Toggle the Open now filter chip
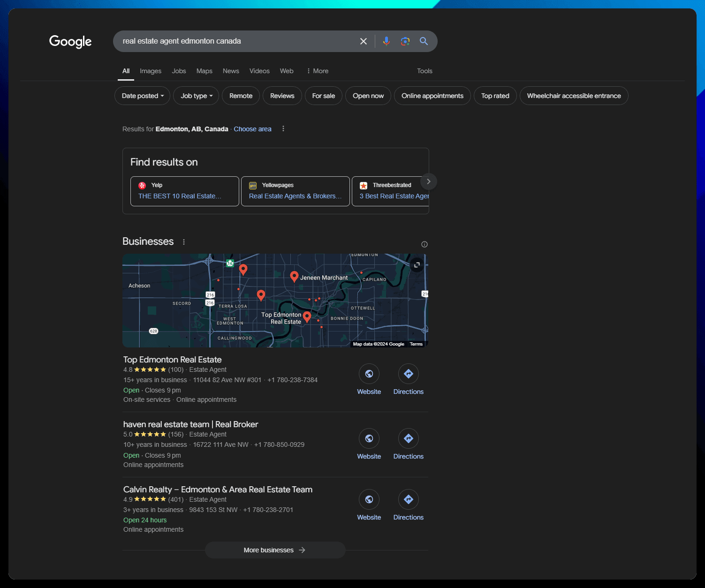Image resolution: width=705 pixels, height=588 pixels. (368, 96)
